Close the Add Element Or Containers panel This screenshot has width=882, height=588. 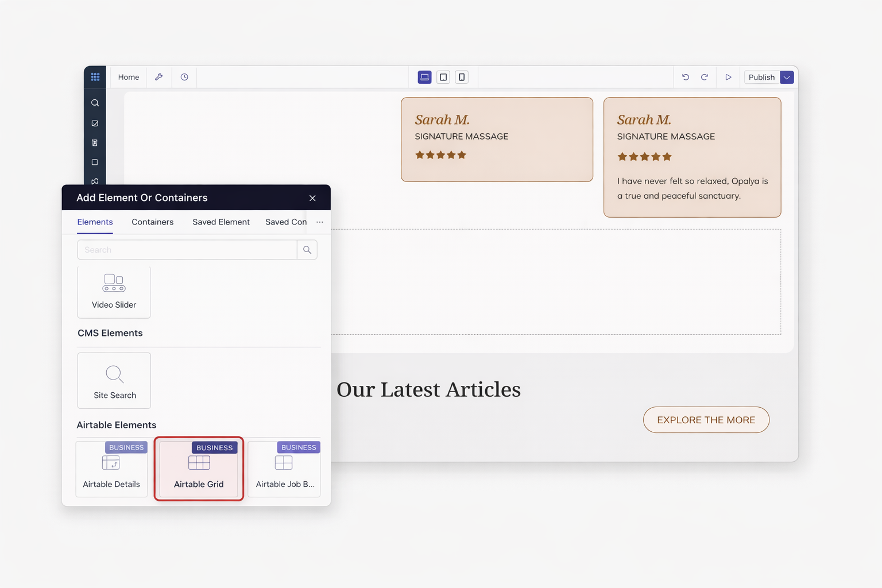click(312, 198)
